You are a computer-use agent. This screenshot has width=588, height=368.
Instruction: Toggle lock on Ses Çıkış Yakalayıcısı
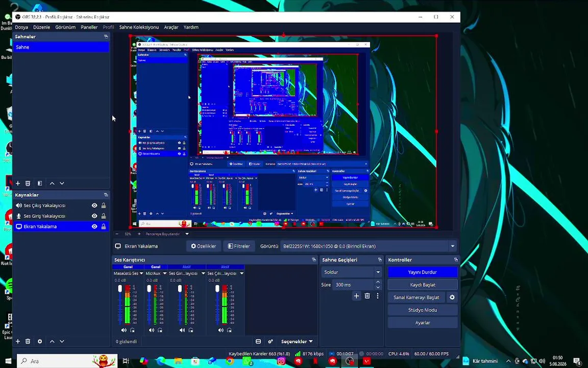tap(104, 205)
